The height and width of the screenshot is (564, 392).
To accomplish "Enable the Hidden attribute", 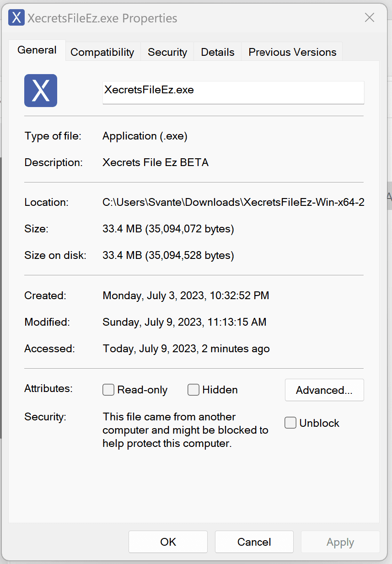I will [193, 390].
